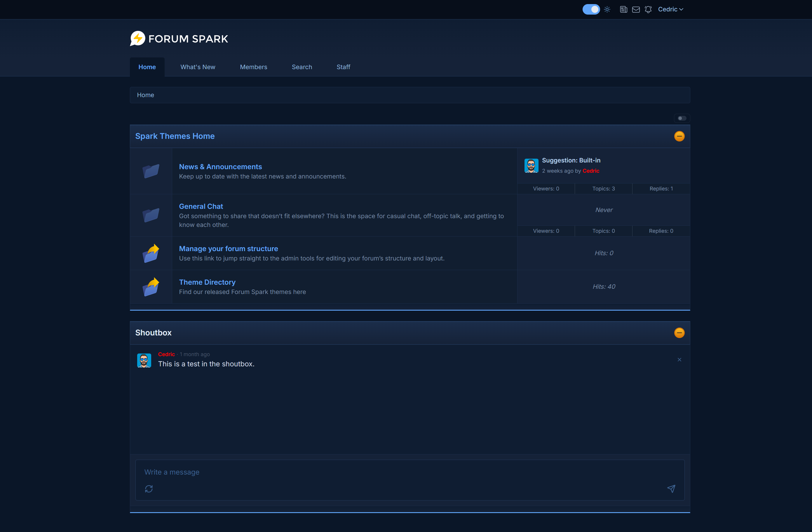Open the Theme Directory link
The width and height of the screenshot is (812, 532).
pos(207,282)
